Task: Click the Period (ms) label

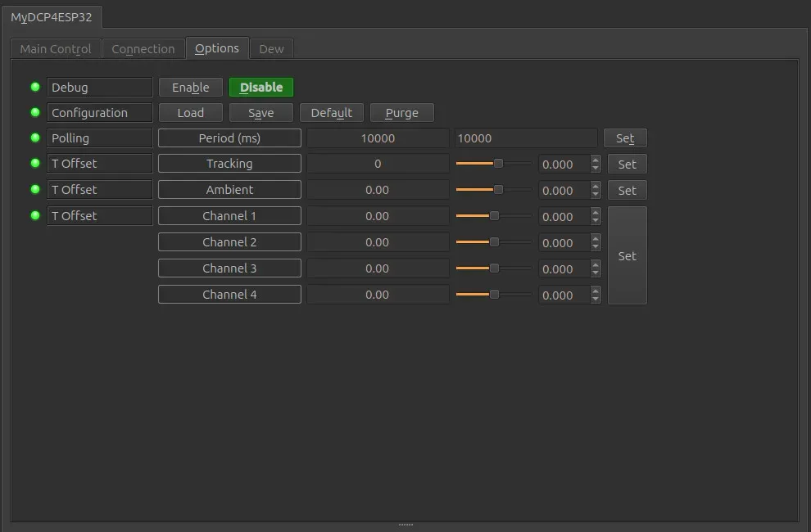Action: pyautogui.click(x=229, y=138)
